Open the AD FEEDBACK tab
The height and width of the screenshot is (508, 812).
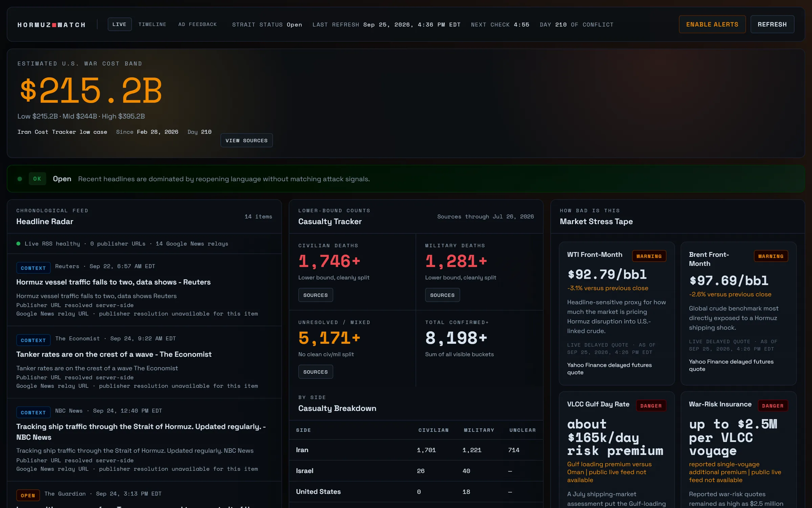[198, 24]
